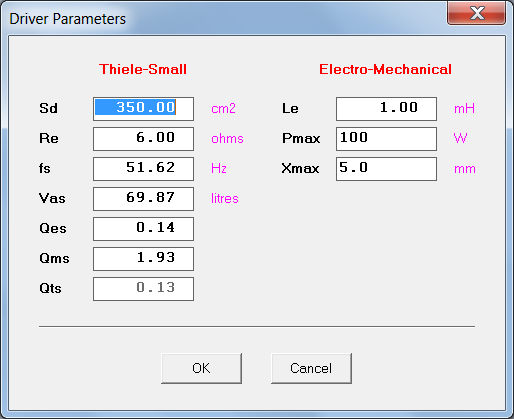Image resolution: width=514 pixels, height=419 pixels.
Task: Click the Re label
Action: (x=49, y=138)
